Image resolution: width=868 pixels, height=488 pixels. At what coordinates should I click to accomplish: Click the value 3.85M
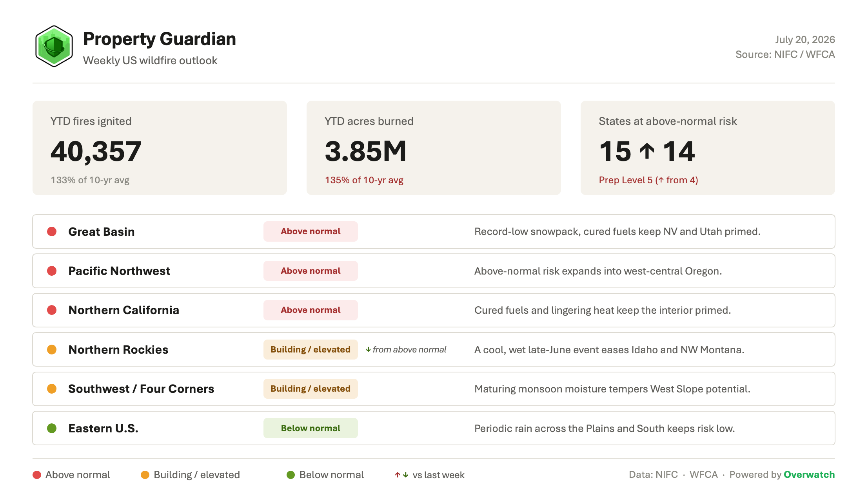[366, 151]
